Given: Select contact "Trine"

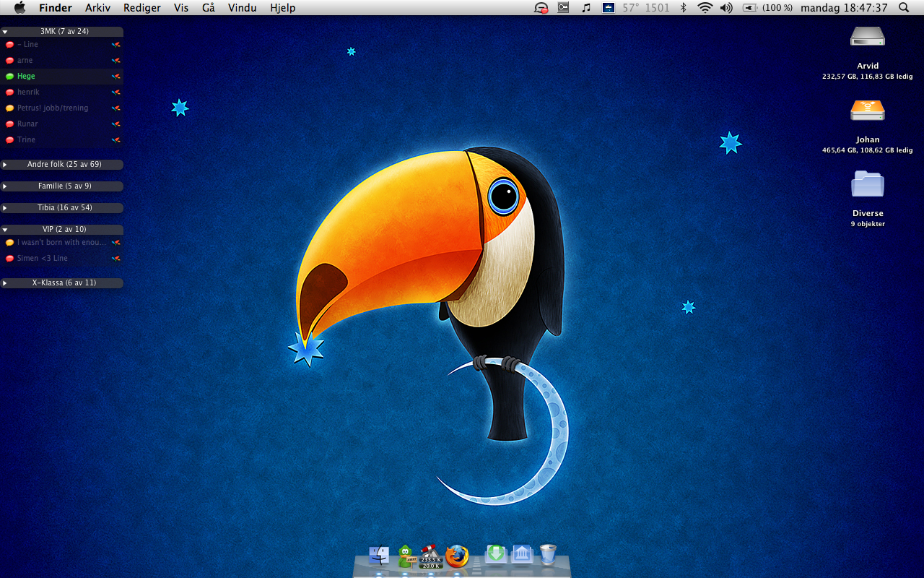Looking at the screenshot, I should coord(61,139).
